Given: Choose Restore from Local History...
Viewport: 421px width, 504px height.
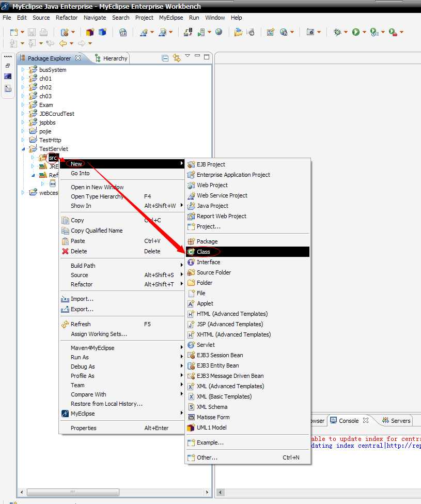Looking at the screenshot, I should (x=122, y=404).
